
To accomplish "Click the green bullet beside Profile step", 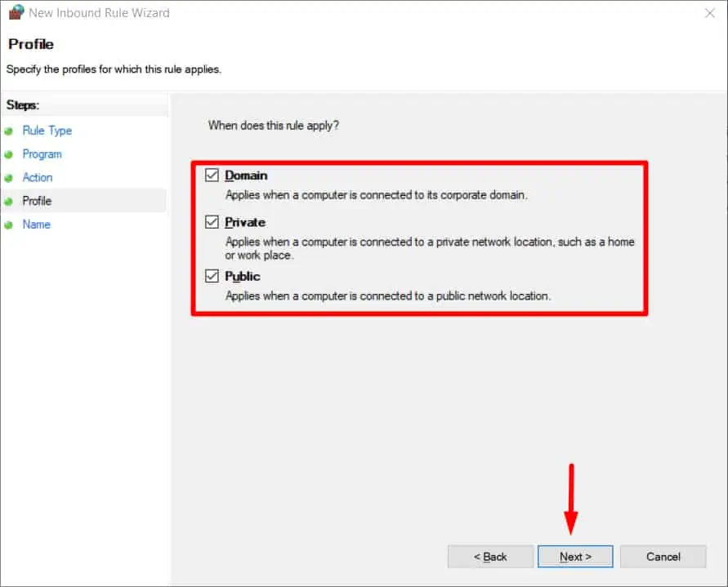I will click(x=8, y=202).
